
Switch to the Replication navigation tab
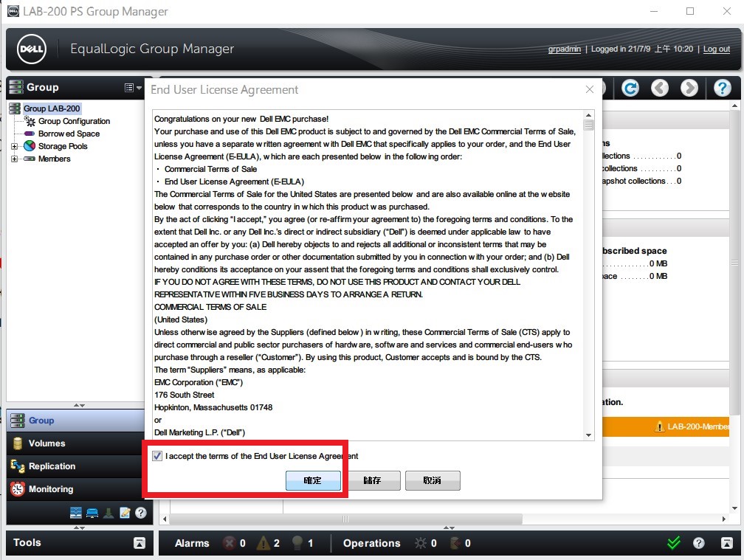coord(76,466)
